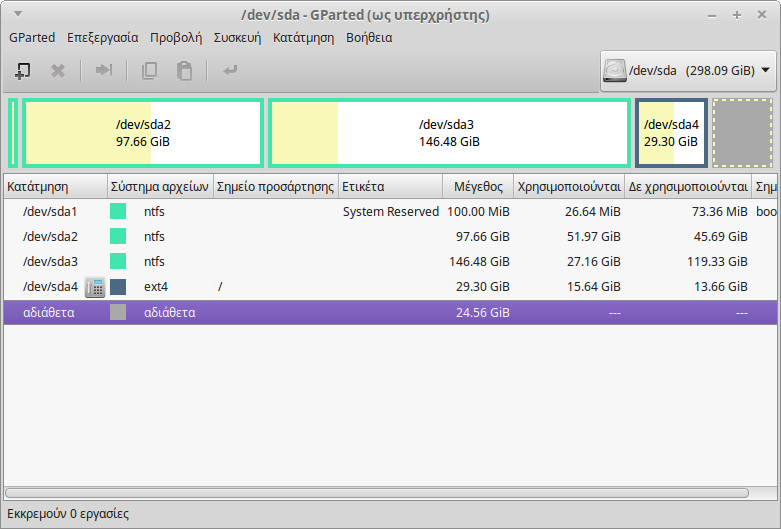Minimize the GParted window
Viewport: 781px width, 529px height.
(x=712, y=16)
